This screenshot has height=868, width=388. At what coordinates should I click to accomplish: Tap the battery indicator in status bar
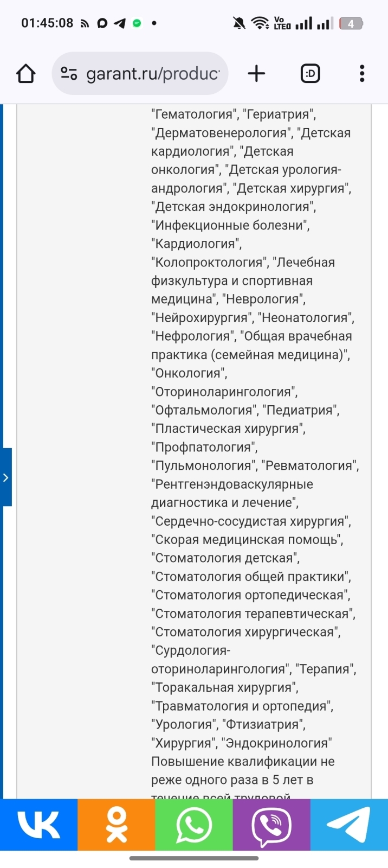(351, 23)
